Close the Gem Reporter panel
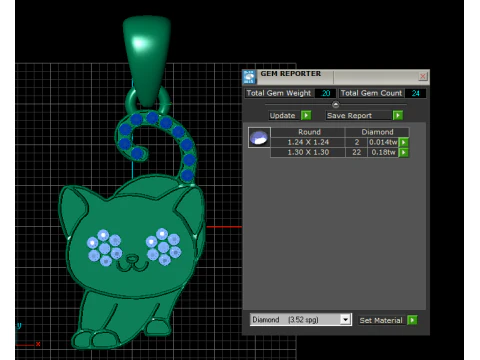 [x=423, y=76]
